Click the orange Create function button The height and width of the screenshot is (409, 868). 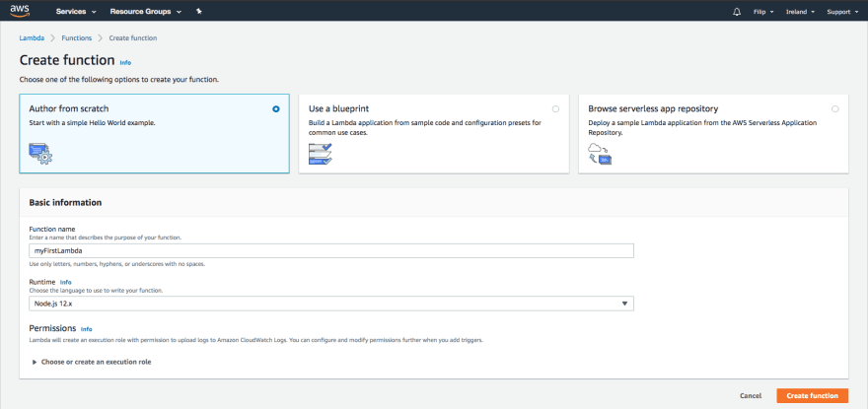coord(812,395)
